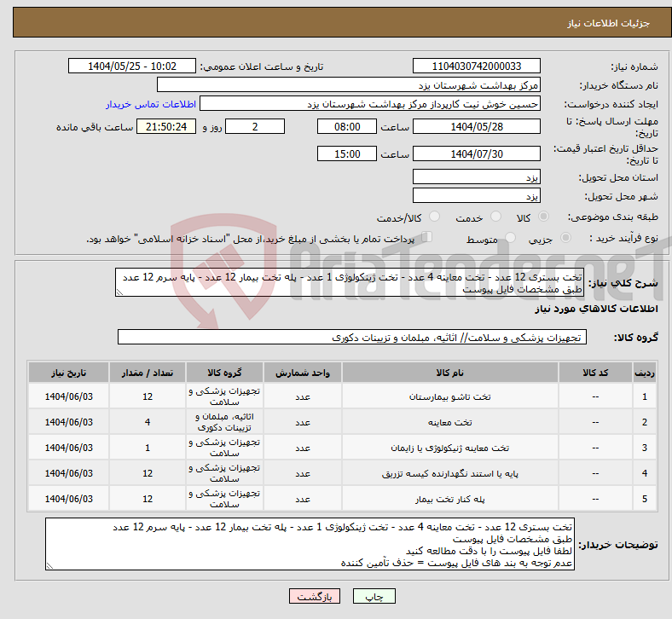672x619 pixels.
Task: Click the تاریخ نیاز column header
Action: 68,373
